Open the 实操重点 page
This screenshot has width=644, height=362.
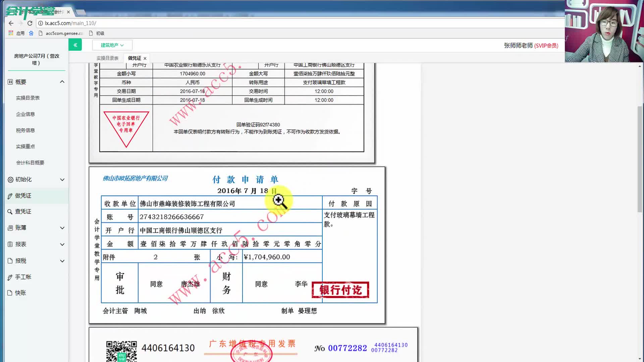click(x=25, y=146)
